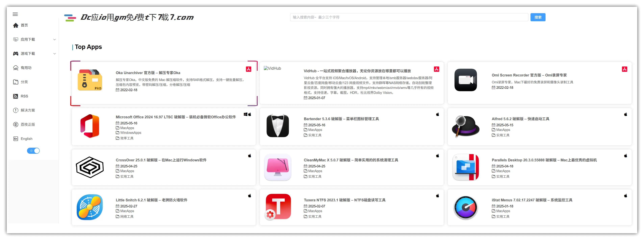The height and width of the screenshot is (240, 644).
Task: Open Tuxera NTFS 2023.1 破解版 title link
Action: pyautogui.click(x=345, y=200)
